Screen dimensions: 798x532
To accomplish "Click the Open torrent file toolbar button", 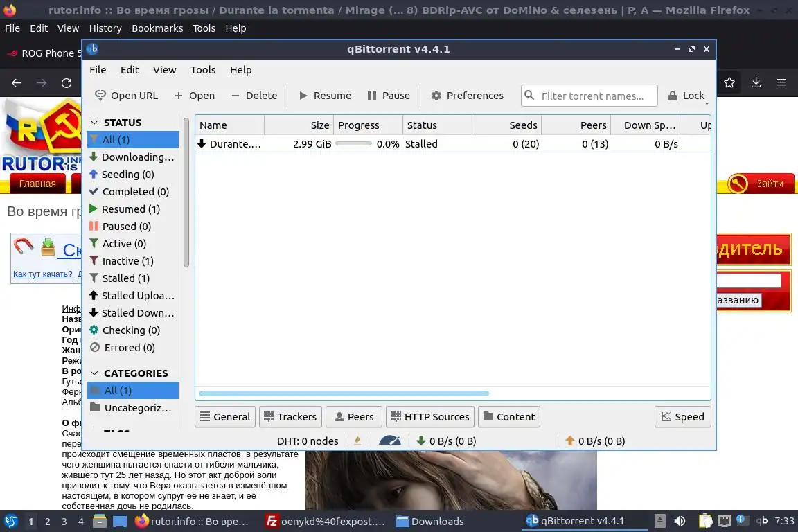I will point(195,96).
